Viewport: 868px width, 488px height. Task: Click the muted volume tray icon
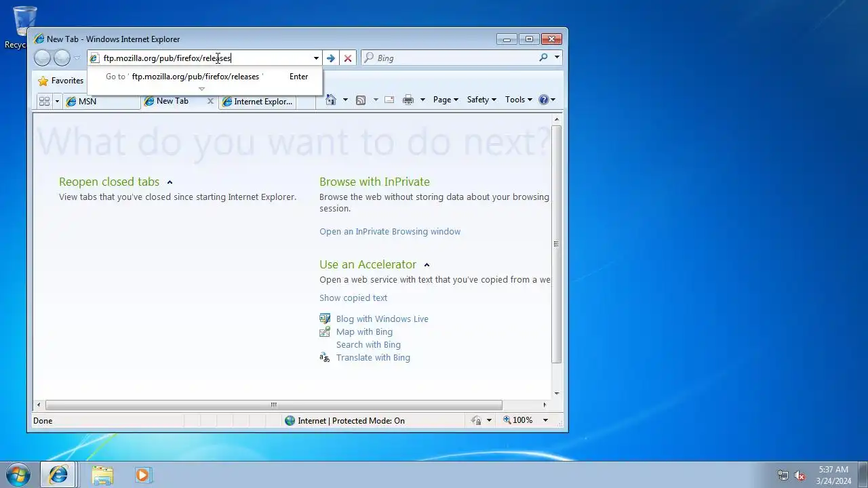800,476
